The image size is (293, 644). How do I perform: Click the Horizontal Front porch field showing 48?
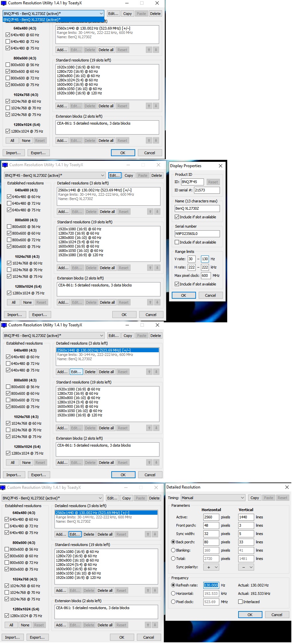click(211, 525)
